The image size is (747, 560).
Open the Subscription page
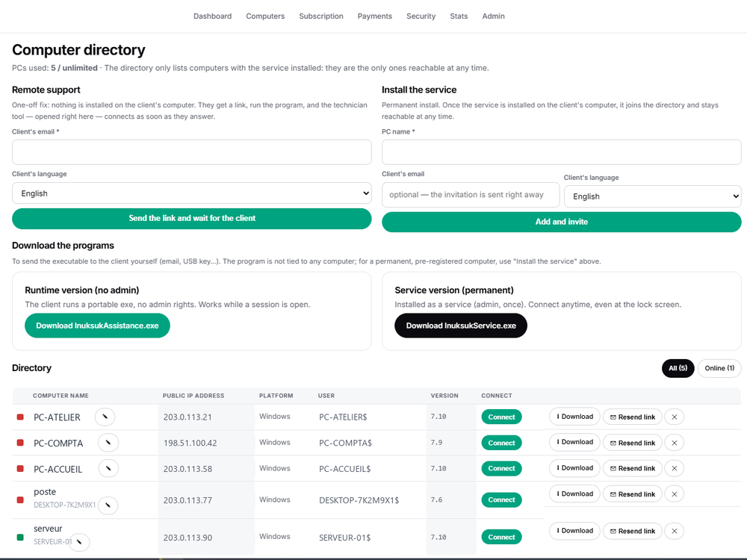click(x=321, y=16)
